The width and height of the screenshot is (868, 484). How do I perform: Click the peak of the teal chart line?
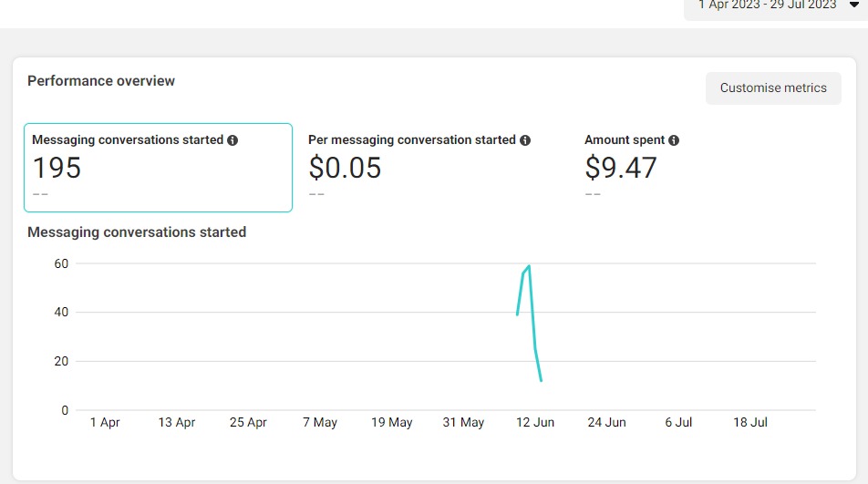click(529, 267)
